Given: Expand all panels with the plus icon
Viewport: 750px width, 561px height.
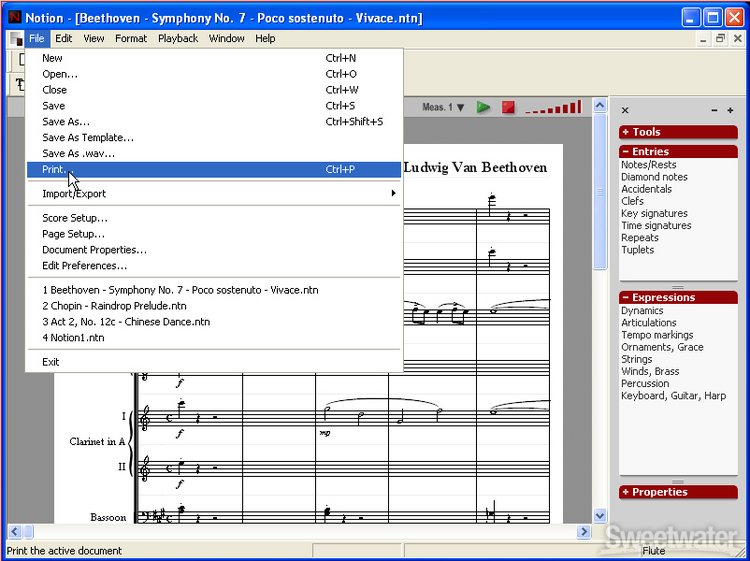Looking at the screenshot, I should click(x=730, y=110).
